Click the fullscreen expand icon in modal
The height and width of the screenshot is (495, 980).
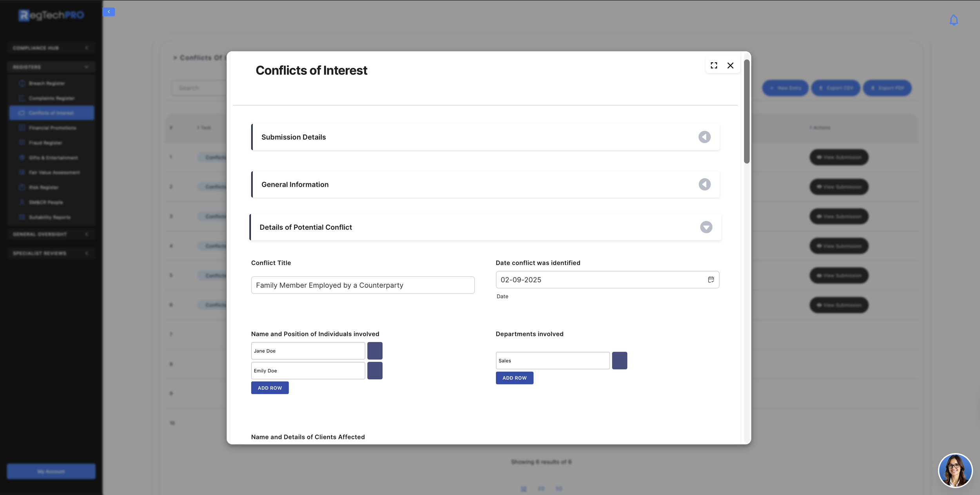(714, 65)
